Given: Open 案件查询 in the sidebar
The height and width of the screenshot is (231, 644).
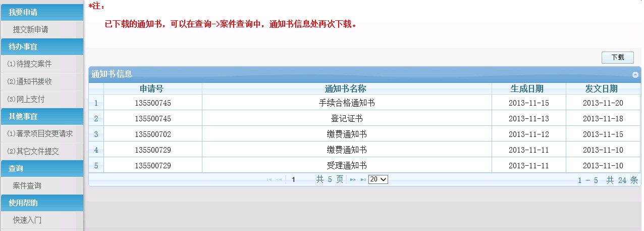Looking at the screenshot, I should point(27,186).
